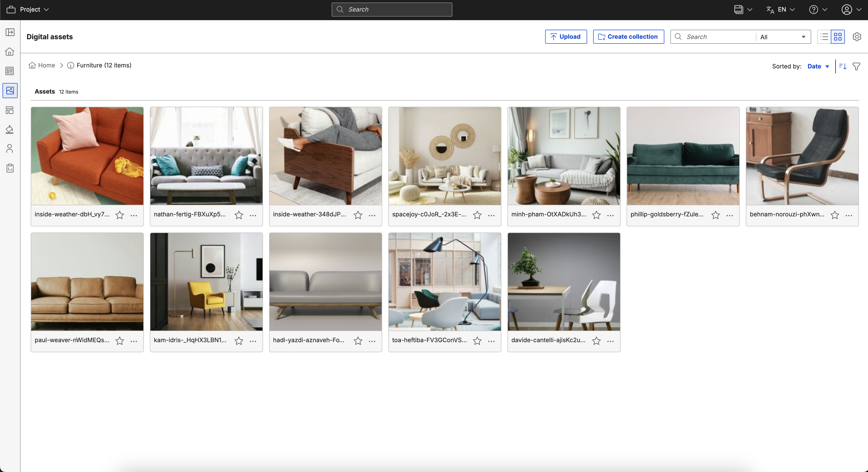Viewport: 868px width, 472px height.
Task: Open the Digital assets sidebar icon
Action: [x=10, y=91]
